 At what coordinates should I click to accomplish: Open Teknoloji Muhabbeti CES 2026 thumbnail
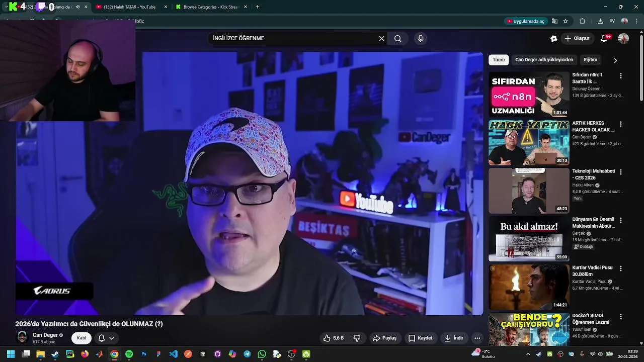pos(529,191)
